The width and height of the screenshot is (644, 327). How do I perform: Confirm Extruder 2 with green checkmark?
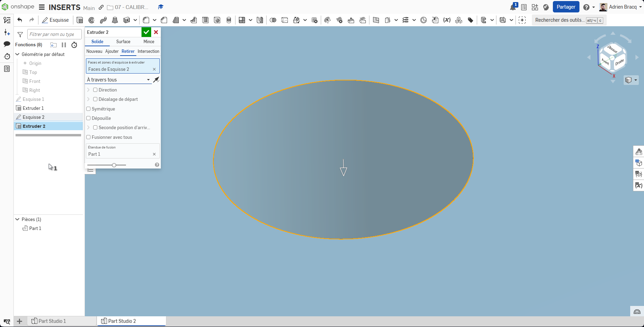click(146, 32)
